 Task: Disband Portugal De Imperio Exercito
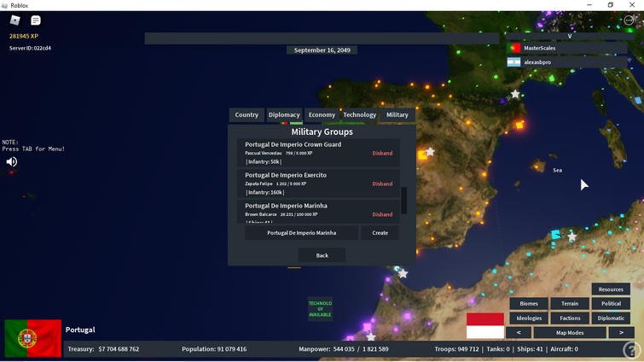382,184
